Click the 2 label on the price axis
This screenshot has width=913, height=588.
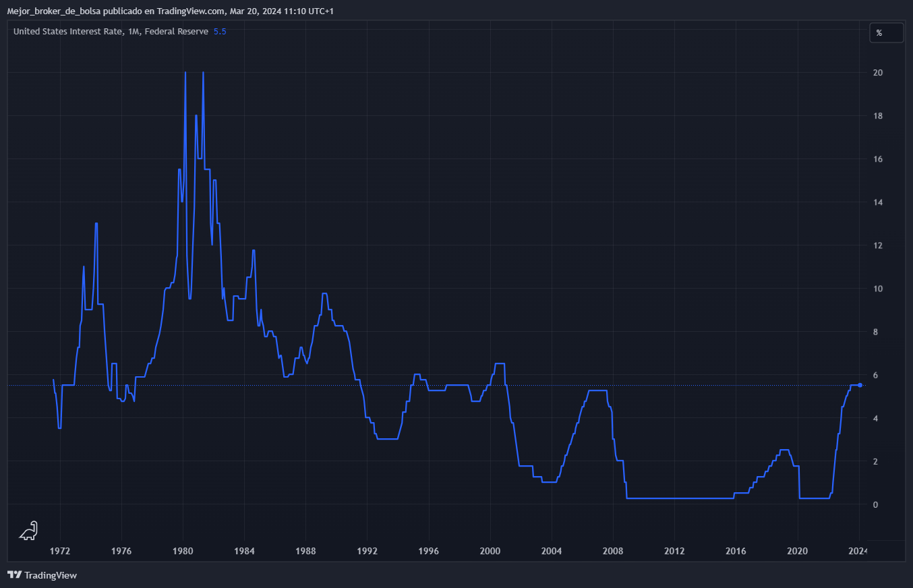[876, 461]
